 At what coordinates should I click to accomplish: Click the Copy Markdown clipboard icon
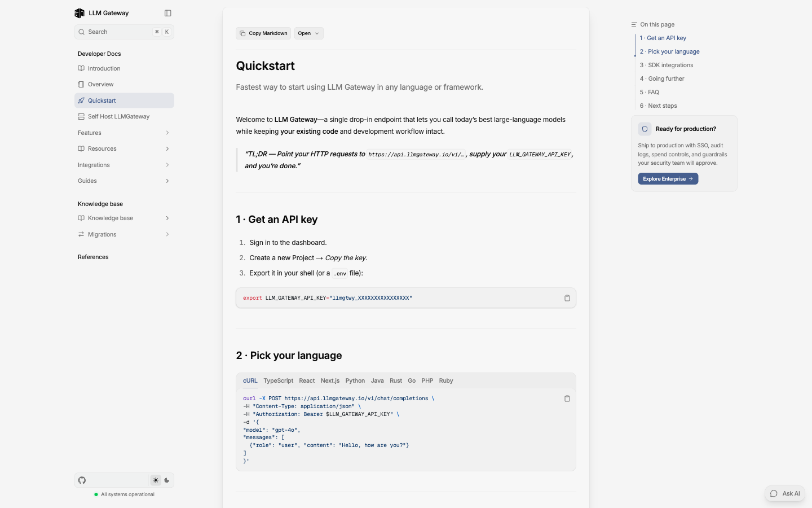tap(242, 33)
